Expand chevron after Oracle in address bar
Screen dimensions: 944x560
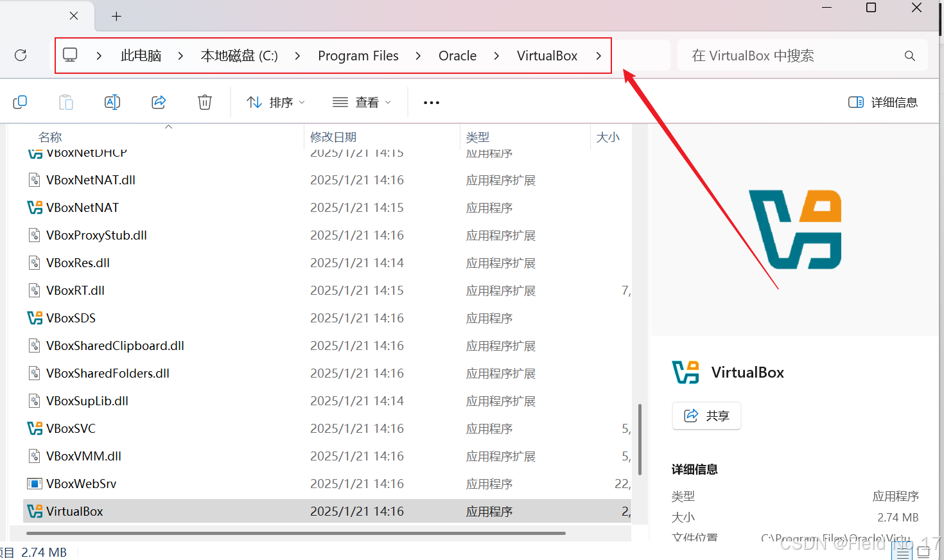point(496,56)
